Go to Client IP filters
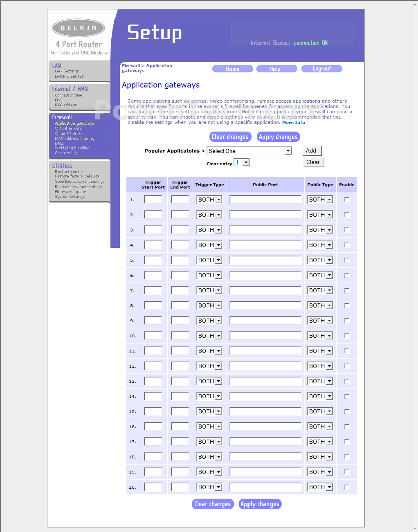Viewport: 418px width, 532px height. (68, 134)
